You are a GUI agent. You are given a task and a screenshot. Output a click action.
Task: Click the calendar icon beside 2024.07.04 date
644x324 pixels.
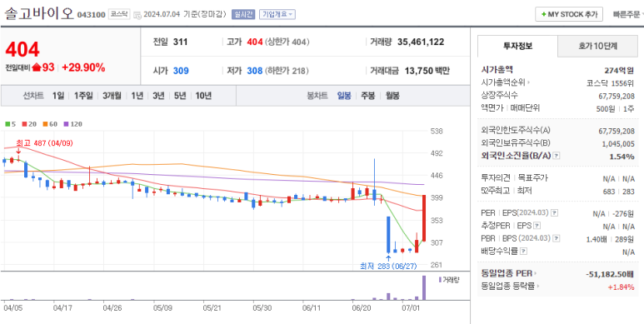(x=137, y=15)
